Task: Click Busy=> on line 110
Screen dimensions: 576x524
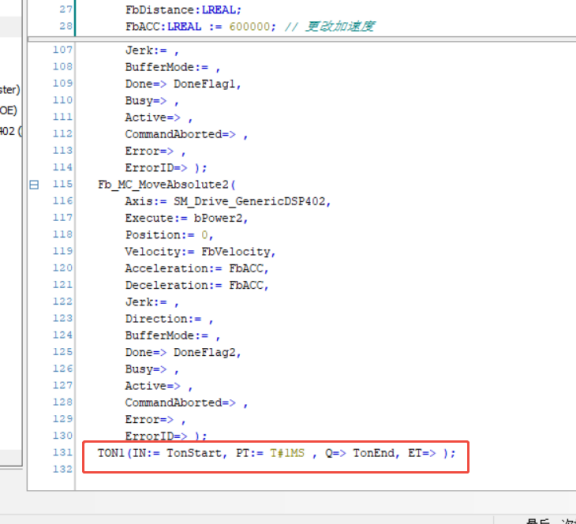Action: 145,101
